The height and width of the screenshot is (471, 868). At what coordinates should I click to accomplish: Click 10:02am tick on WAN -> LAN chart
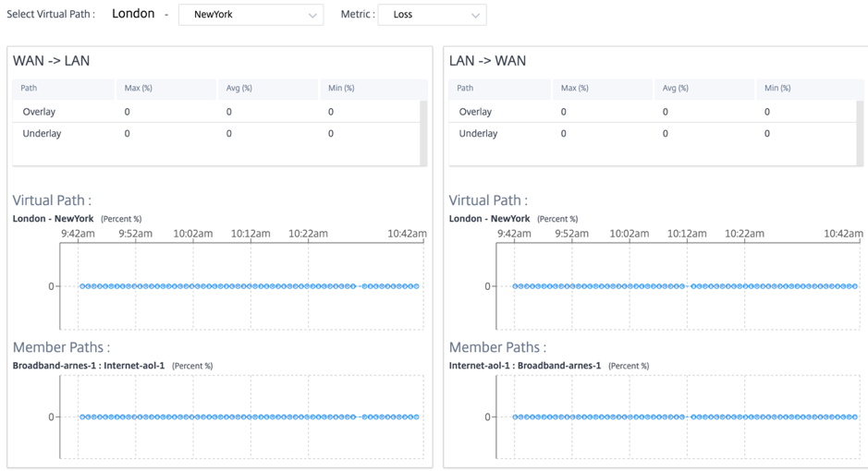coord(193,234)
